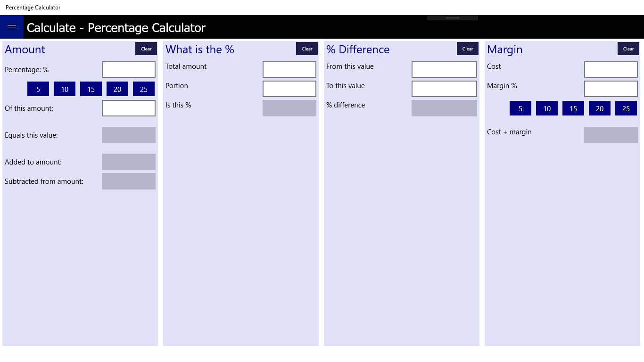Clear the % Difference panel
This screenshot has height=362, width=644.
[x=468, y=49]
